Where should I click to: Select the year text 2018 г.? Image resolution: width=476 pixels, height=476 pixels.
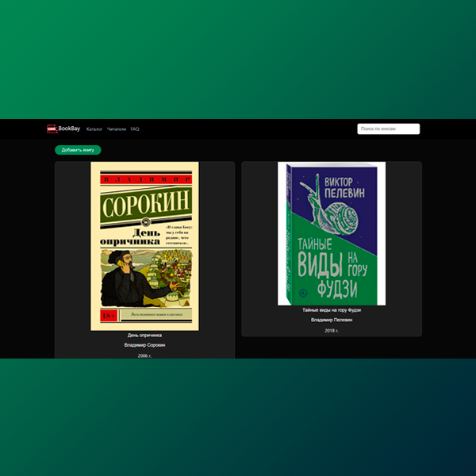[332, 331]
